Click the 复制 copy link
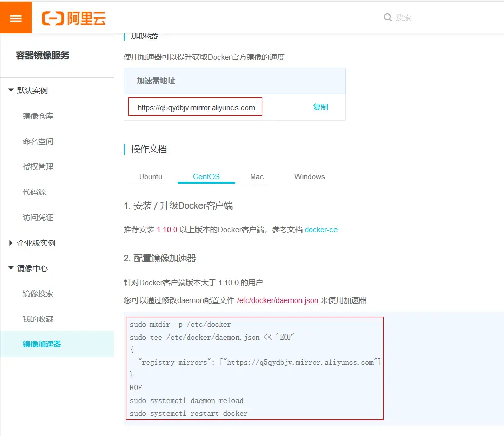The height and width of the screenshot is (436, 504). click(320, 107)
